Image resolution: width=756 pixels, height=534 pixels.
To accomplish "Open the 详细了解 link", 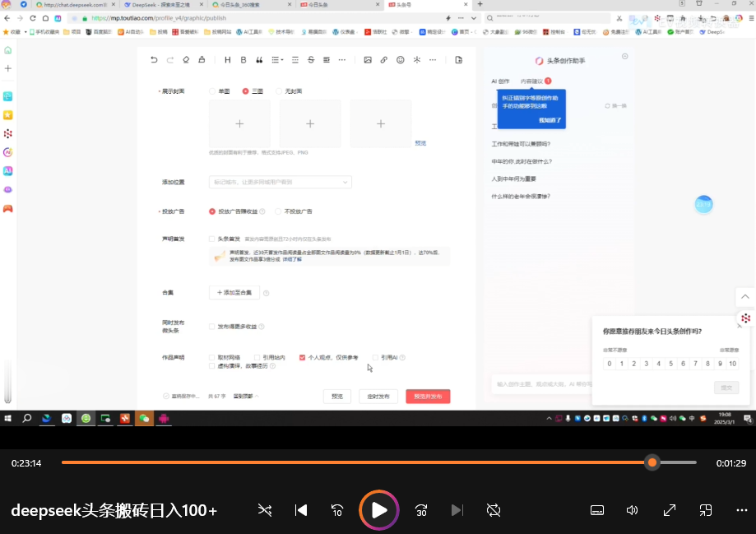I will (x=292, y=259).
